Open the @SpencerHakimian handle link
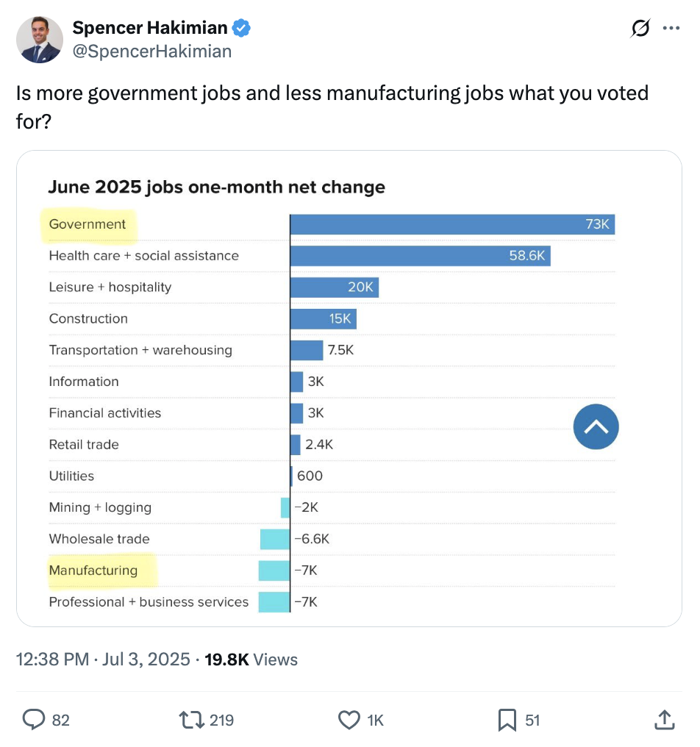 152,51
